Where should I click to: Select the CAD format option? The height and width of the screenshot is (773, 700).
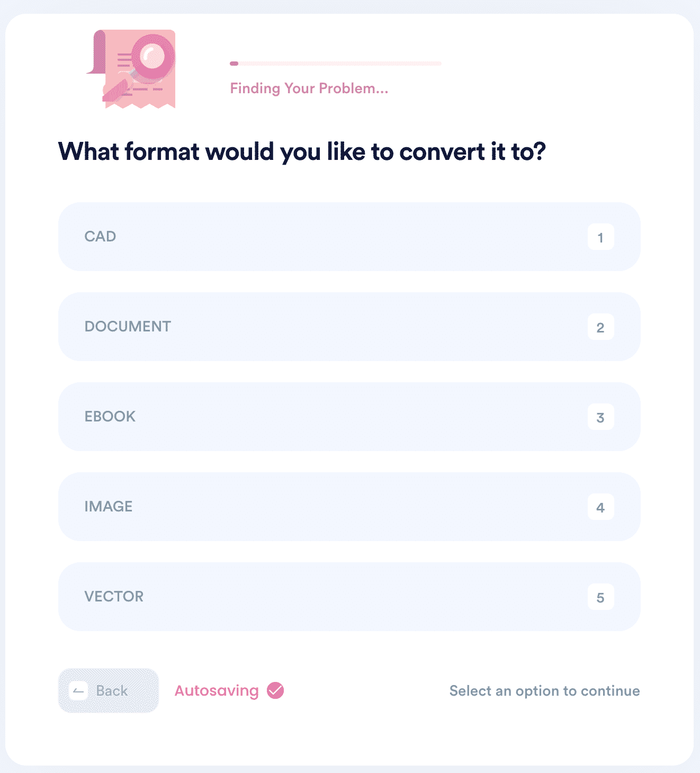pos(349,237)
